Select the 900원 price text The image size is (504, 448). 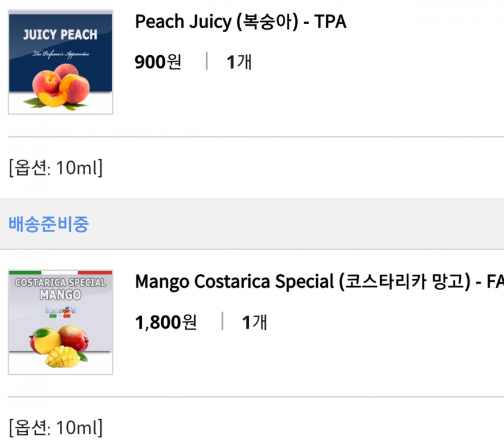coord(158,62)
